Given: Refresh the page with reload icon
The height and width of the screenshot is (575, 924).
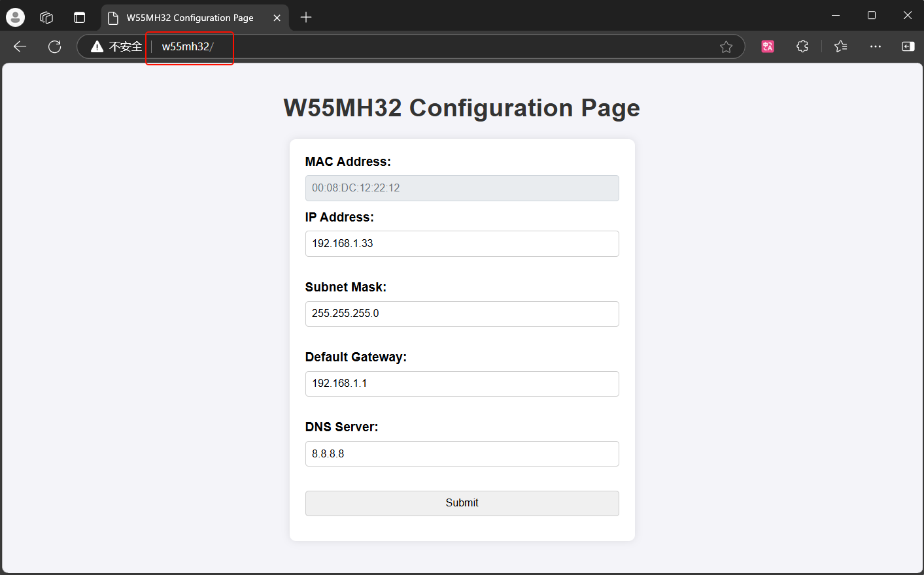Looking at the screenshot, I should [x=55, y=46].
